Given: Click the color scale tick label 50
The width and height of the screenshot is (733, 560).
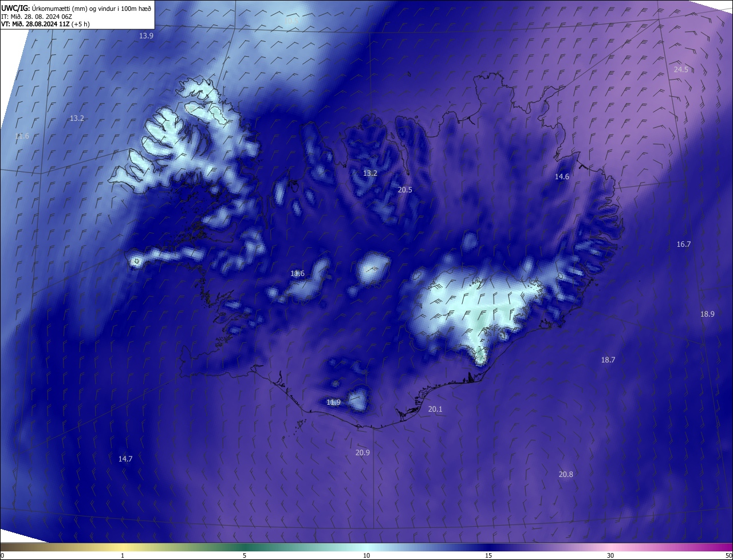Looking at the screenshot, I should tap(728, 555).
